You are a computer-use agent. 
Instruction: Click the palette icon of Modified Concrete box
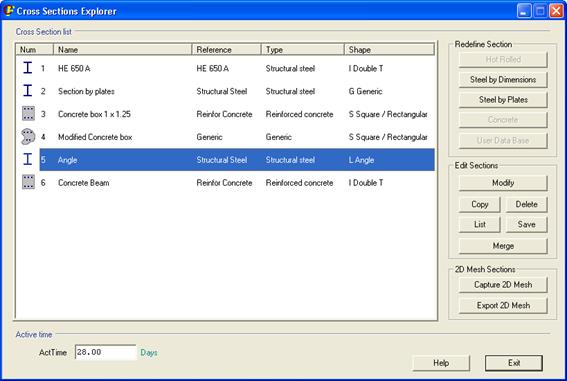tap(28, 137)
